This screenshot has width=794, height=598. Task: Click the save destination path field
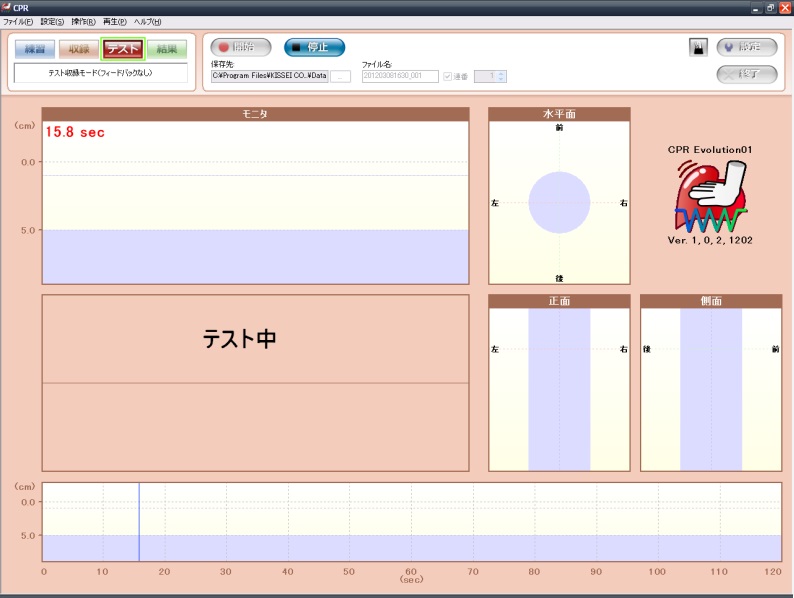[x=269, y=76]
